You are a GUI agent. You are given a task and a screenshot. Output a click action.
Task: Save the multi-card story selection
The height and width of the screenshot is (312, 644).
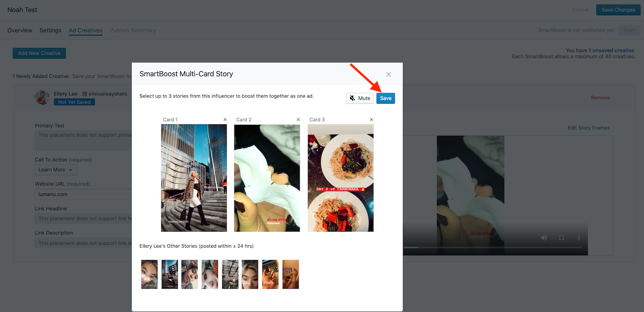[x=386, y=98]
